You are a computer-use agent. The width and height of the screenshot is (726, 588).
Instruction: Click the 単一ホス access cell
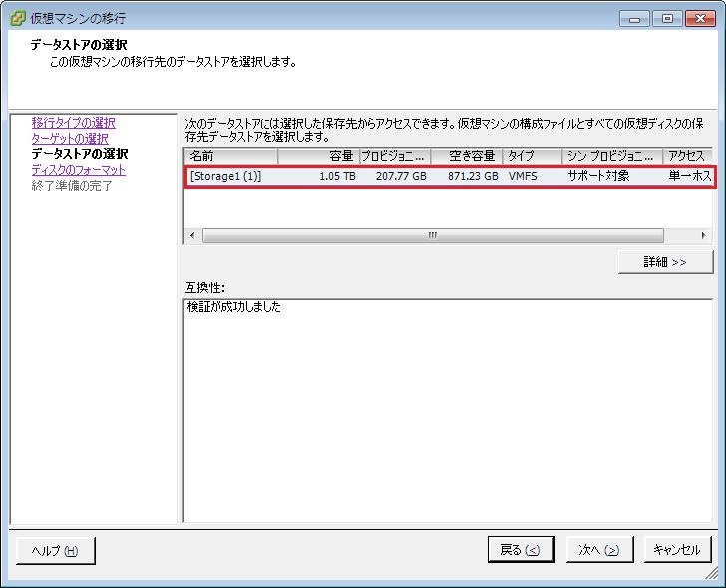coord(690,176)
